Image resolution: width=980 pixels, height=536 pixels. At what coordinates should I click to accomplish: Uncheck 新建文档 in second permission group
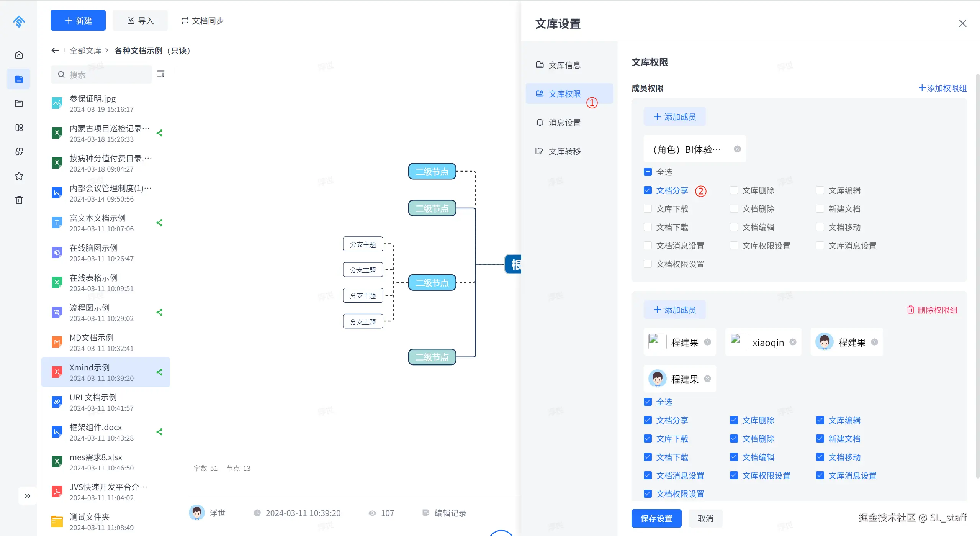coord(820,438)
